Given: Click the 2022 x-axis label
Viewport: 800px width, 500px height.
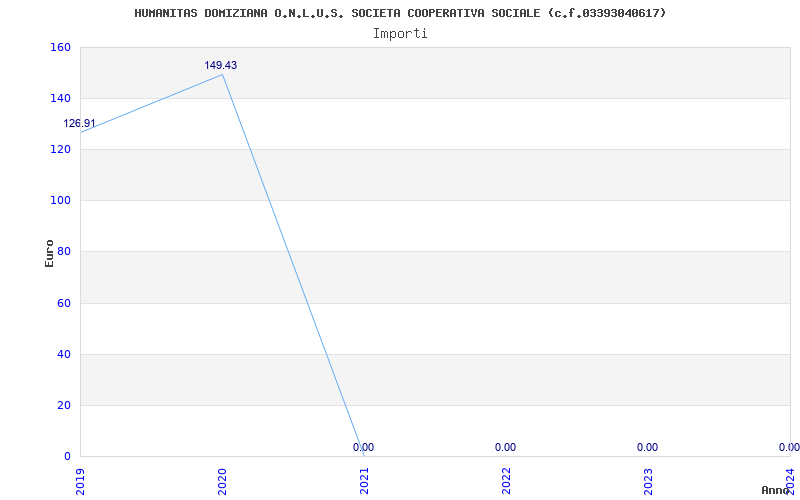Looking at the screenshot, I should (x=506, y=482).
